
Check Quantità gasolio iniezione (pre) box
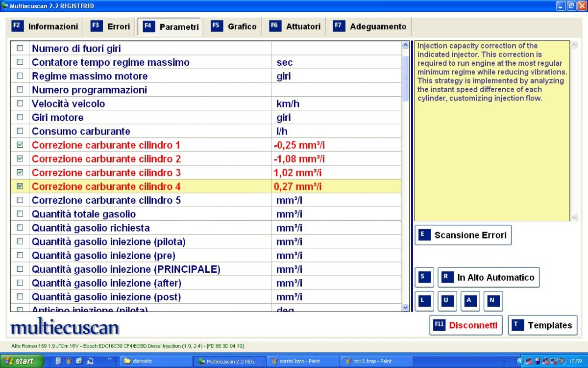20,255
